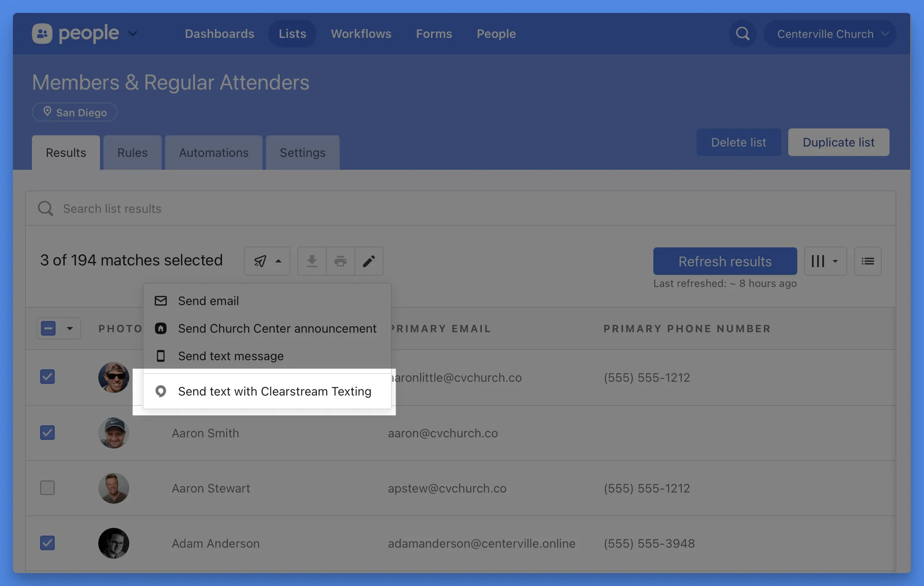This screenshot has height=586, width=924.
Task: Switch to the Automations tab
Action: tap(214, 153)
